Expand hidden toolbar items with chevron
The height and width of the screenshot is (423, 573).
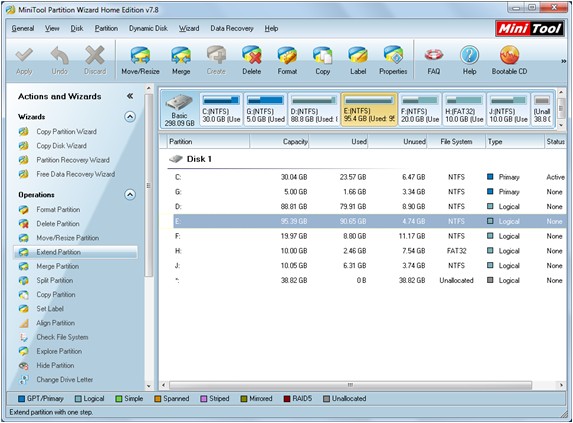[x=563, y=61]
